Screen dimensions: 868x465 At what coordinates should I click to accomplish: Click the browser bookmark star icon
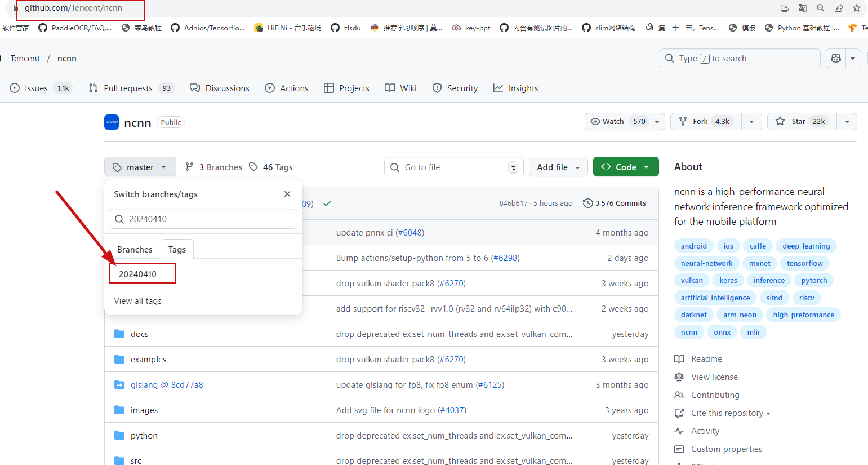tap(857, 8)
